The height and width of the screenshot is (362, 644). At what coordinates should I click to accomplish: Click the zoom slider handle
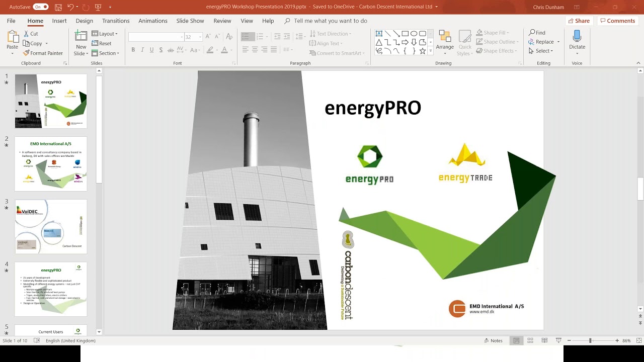(590, 340)
